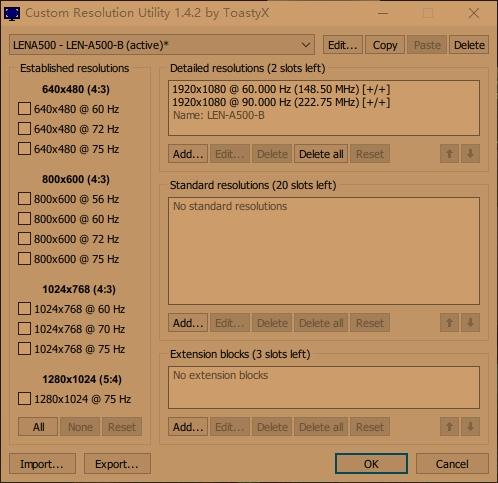The width and height of the screenshot is (498, 483).
Task: Add a new detailed resolution
Action: click(188, 154)
